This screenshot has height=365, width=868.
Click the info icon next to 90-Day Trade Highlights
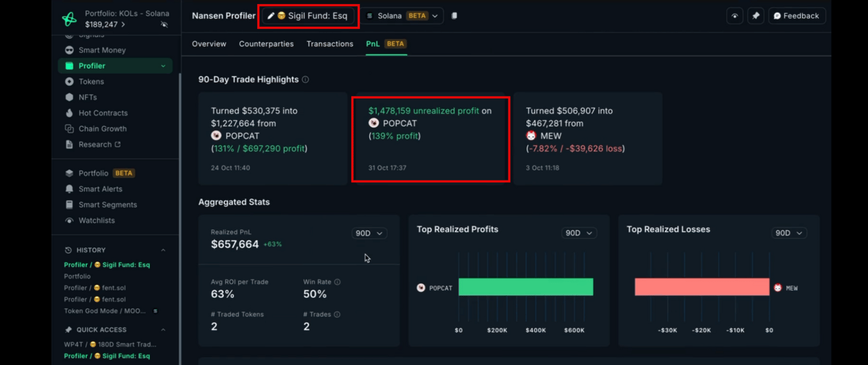tap(305, 79)
